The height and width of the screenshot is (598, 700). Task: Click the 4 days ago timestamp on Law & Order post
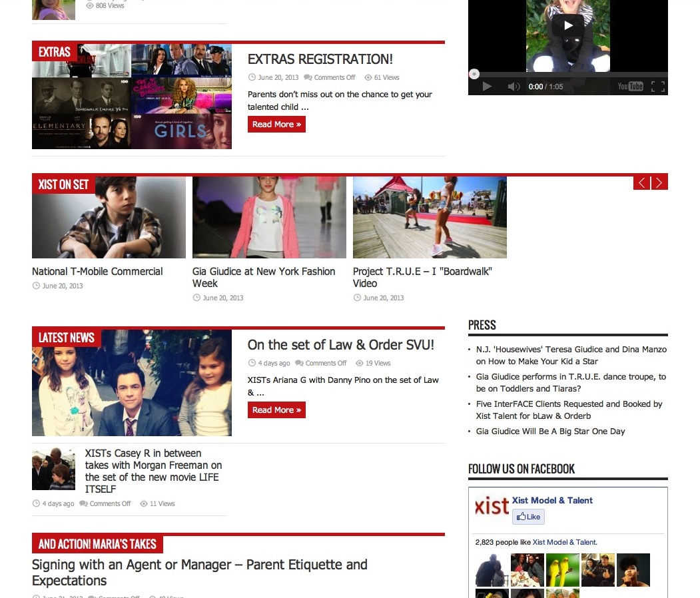tap(274, 364)
